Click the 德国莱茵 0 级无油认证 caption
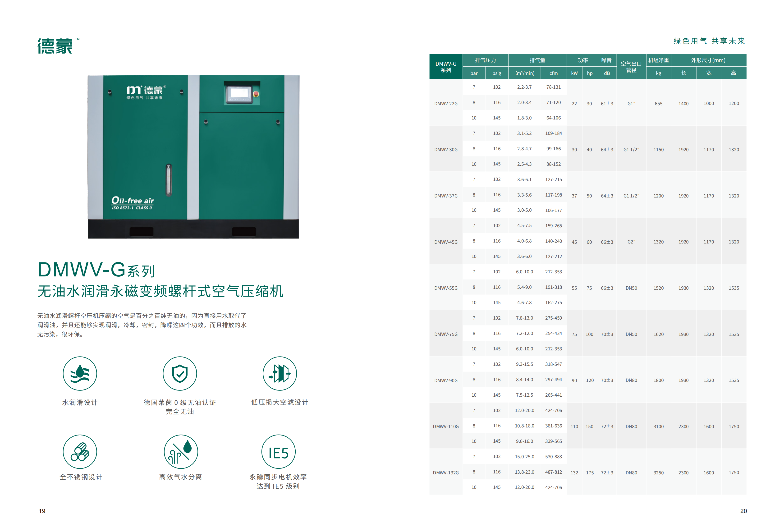 [180, 403]
